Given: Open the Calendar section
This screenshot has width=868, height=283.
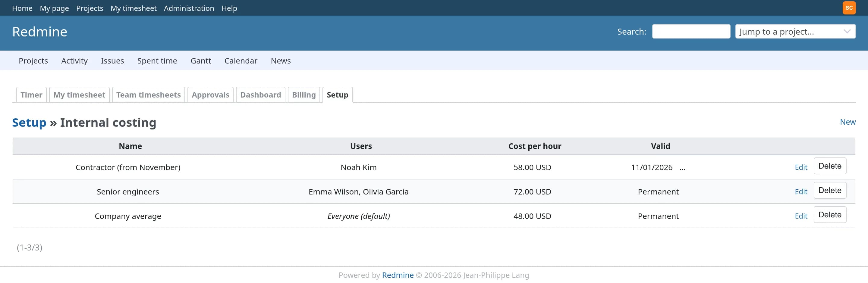Looking at the screenshot, I should 241,61.
